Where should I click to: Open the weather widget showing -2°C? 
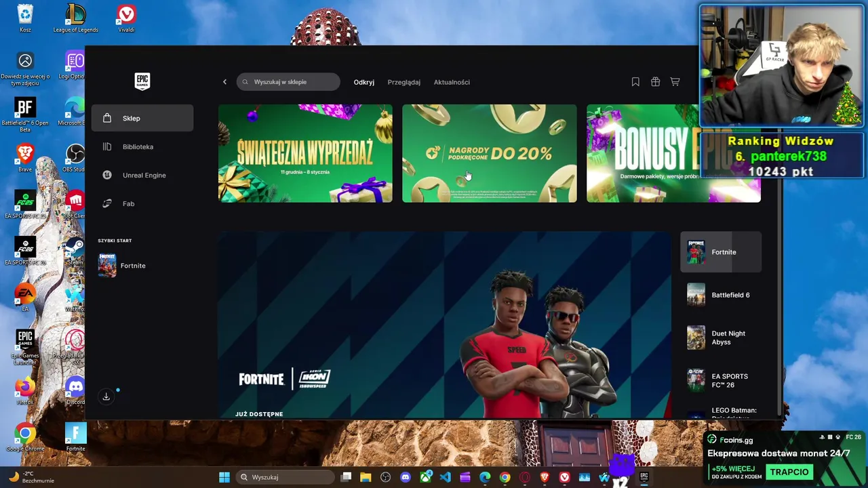pyautogui.click(x=31, y=477)
